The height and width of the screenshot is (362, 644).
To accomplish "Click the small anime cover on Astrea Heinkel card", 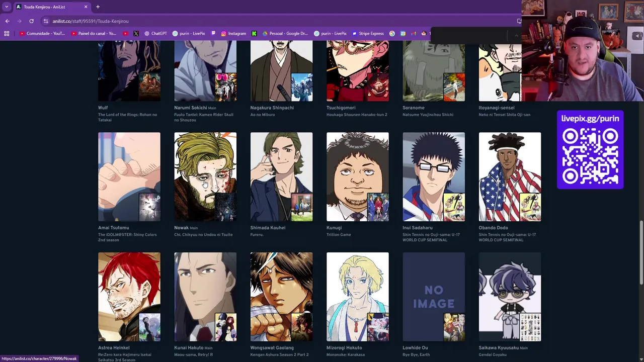I will (x=149, y=327).
